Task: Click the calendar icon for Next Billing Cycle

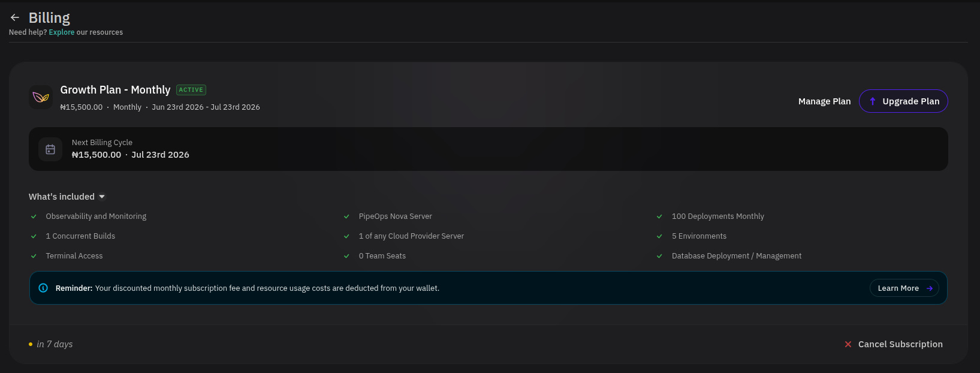Action: 50,149
